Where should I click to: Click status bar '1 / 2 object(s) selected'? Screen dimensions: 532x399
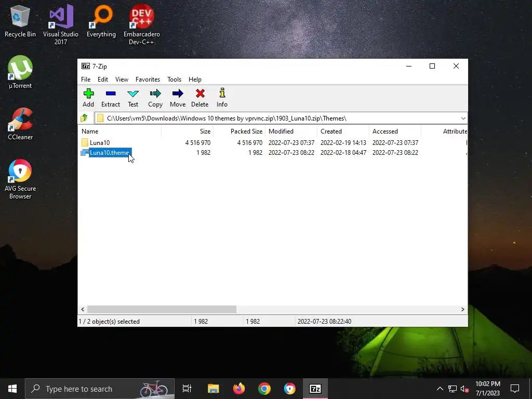[109, 321]
